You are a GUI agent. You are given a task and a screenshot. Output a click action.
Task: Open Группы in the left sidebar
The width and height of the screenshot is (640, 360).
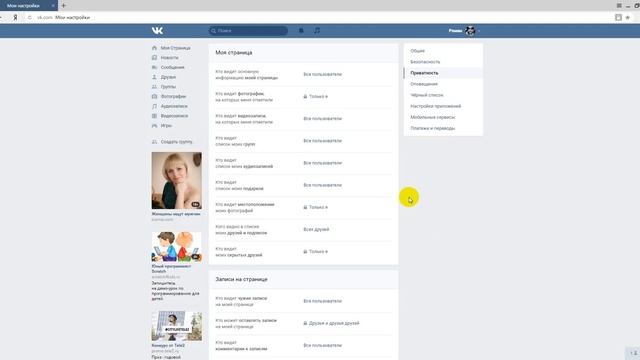(x=168, y=87)
